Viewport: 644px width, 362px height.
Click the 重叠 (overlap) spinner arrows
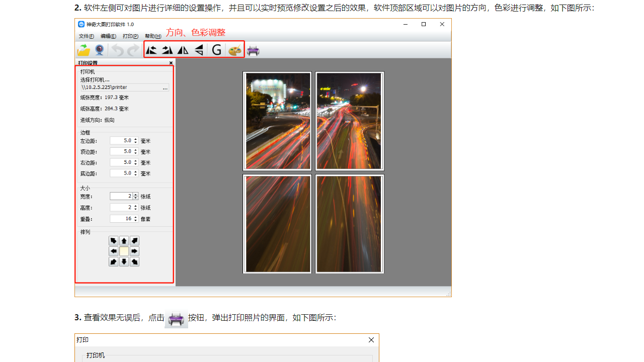coord(135,219)
